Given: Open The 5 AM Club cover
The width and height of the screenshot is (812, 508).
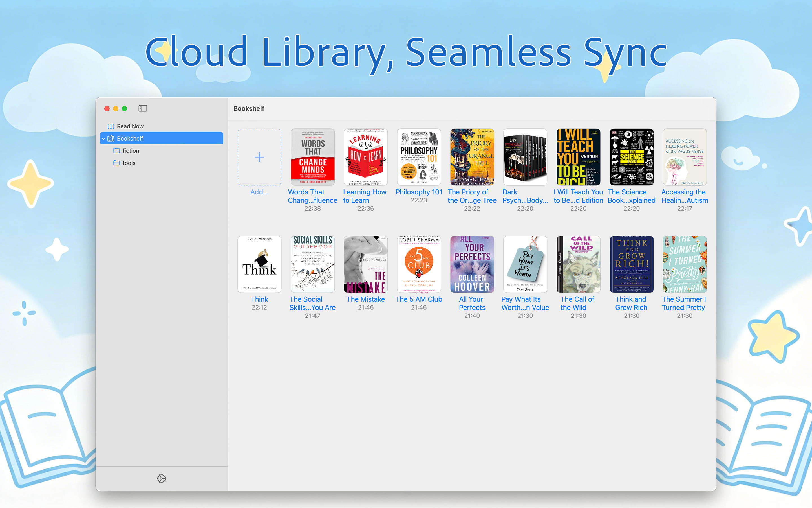Looking at the screenshot, I should point(419,264).
